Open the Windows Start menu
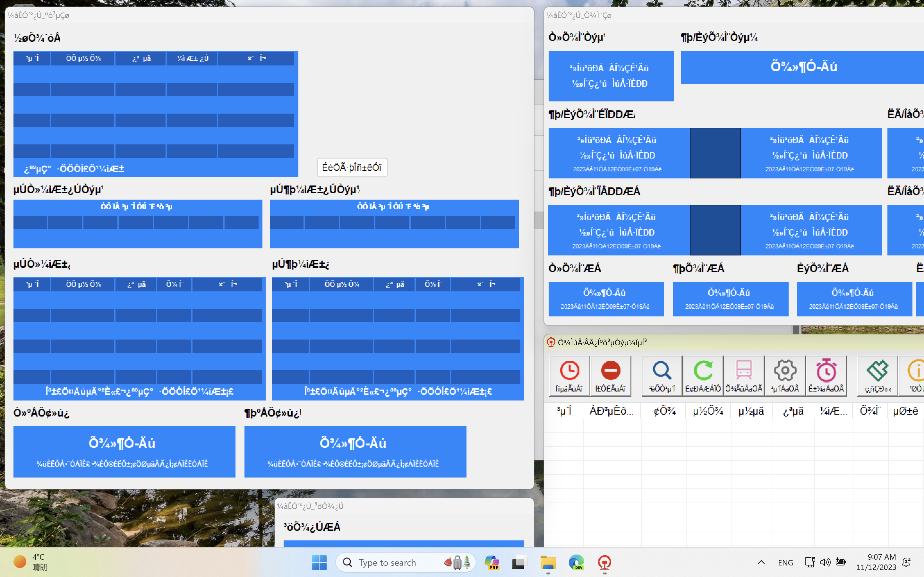This screenshot has height=577, width=924. point(319,562)
